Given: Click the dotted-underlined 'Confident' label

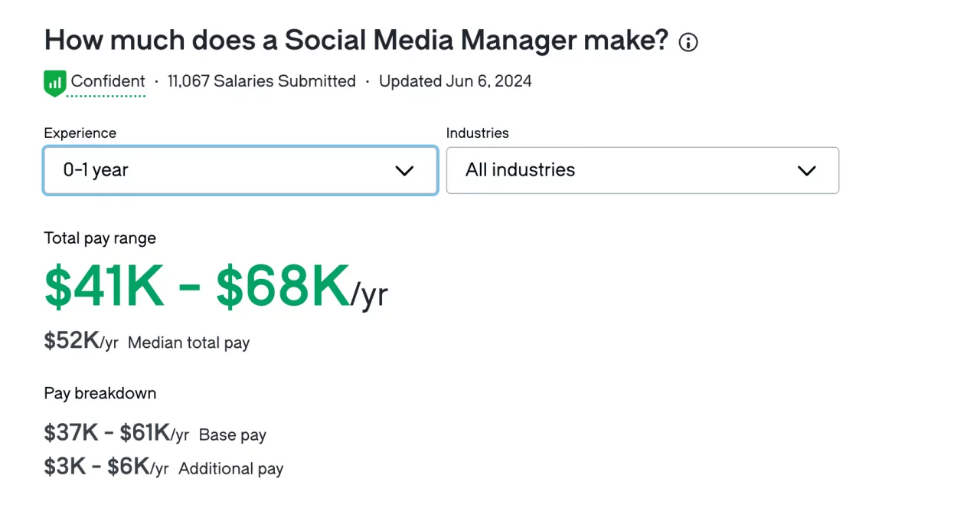Looking at the screenshot, I should (107, 81).
